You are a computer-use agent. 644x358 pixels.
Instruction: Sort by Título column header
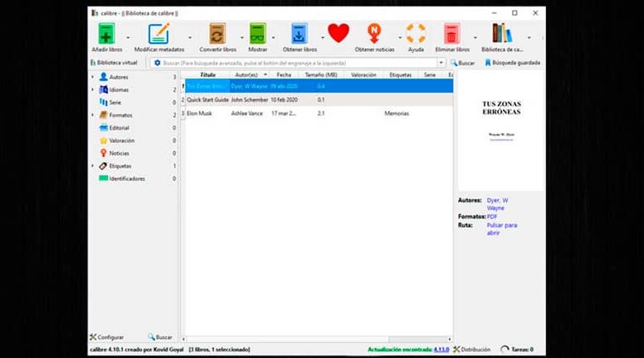[207, 75]
